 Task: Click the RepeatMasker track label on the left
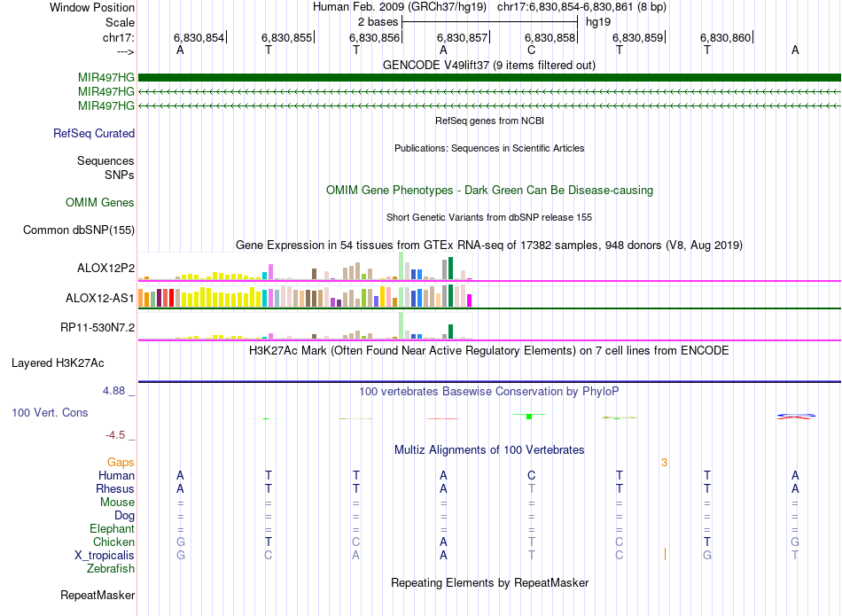coord(97,595)
